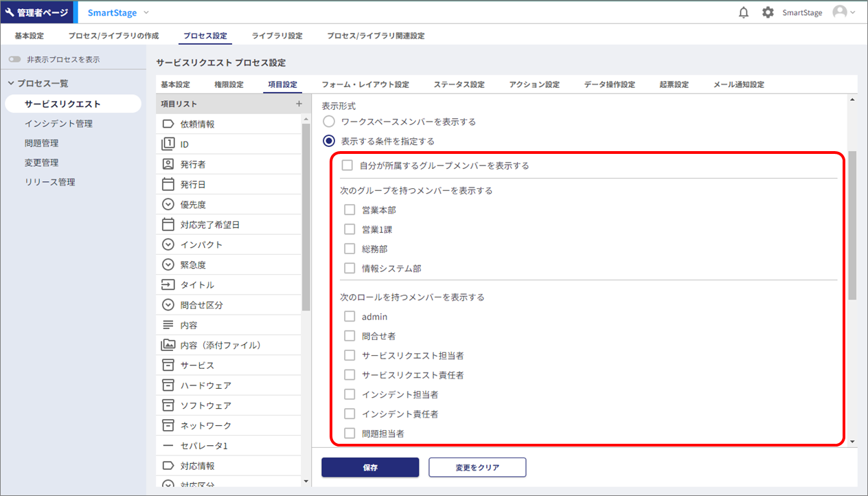Click the 発行者 person icon
The image size is (868, 496).
point(168,164)
